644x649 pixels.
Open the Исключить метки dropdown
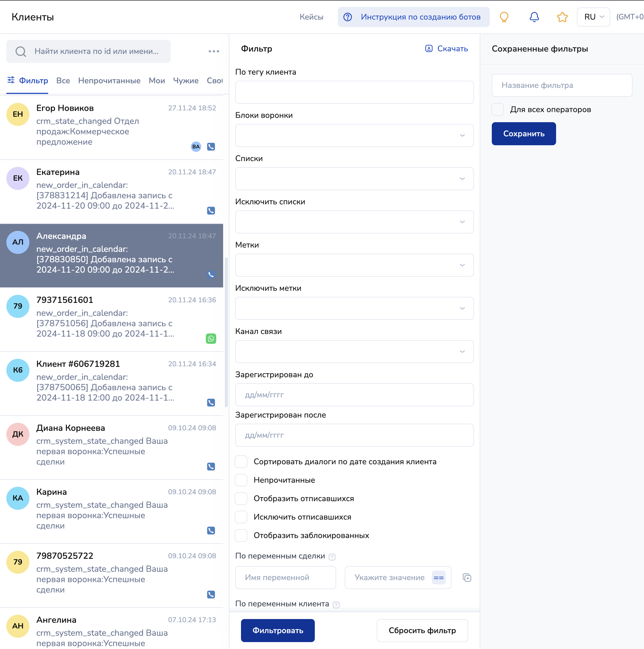click(x=354, y=308)
